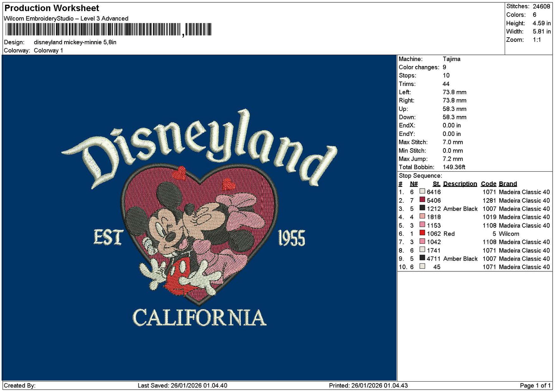Pick the light pink swatch beside 1818
The width and height of the screenshot is (555, 392).
tap(422, 216)
